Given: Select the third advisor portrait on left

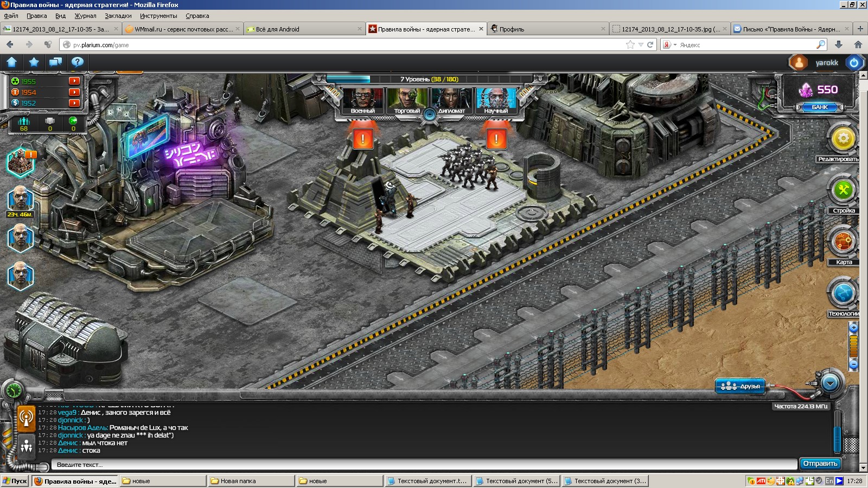Looking at the screenshot, I should (x=21, y=275).
